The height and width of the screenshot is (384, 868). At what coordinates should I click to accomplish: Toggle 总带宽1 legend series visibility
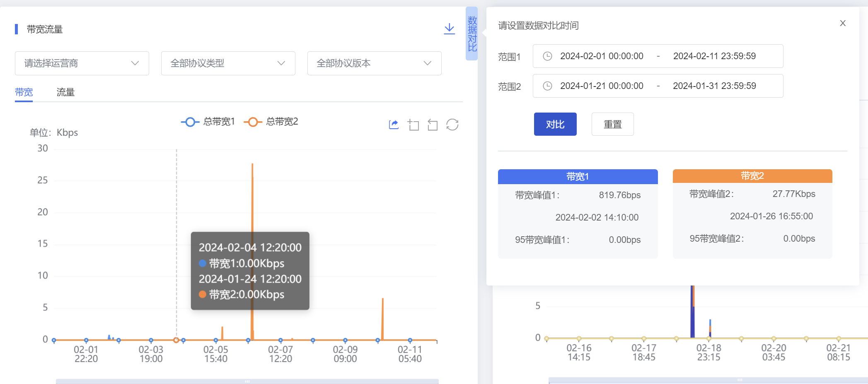(208, 122)
